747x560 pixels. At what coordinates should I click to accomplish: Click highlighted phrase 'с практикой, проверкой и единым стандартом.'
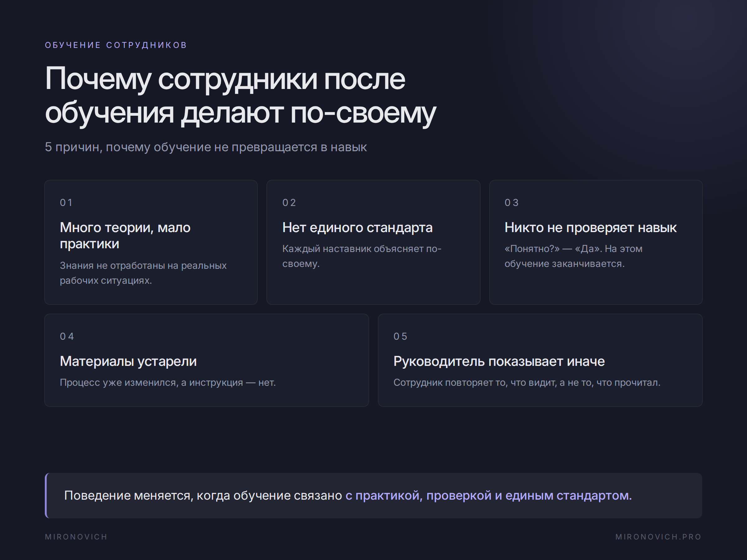[x=488, y=496]
